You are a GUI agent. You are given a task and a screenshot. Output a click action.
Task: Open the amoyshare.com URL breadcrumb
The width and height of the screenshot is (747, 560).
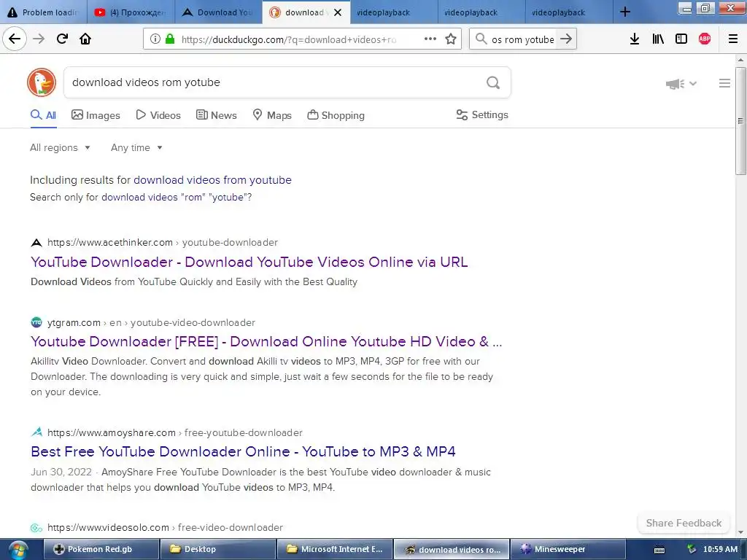coord(175,433)
